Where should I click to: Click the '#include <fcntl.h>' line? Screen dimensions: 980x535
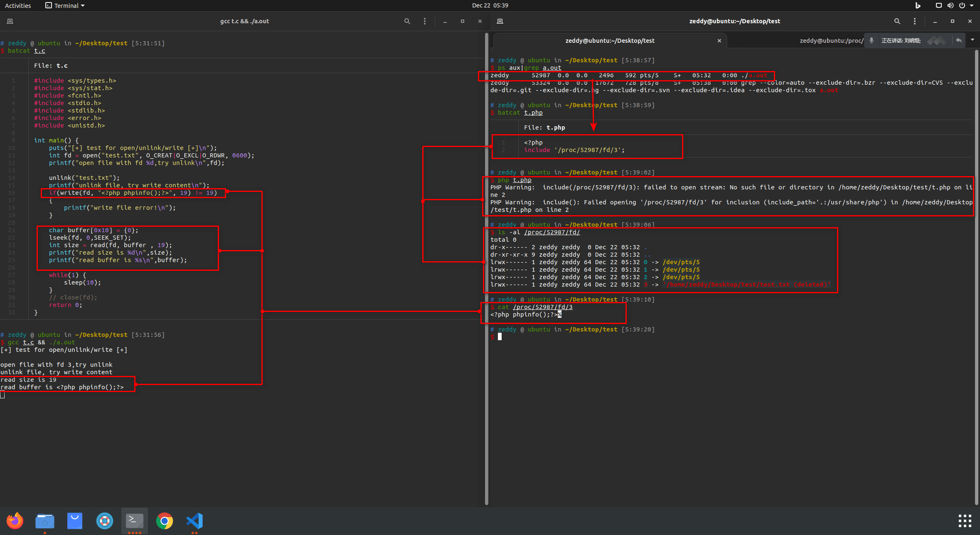[68, 96]
